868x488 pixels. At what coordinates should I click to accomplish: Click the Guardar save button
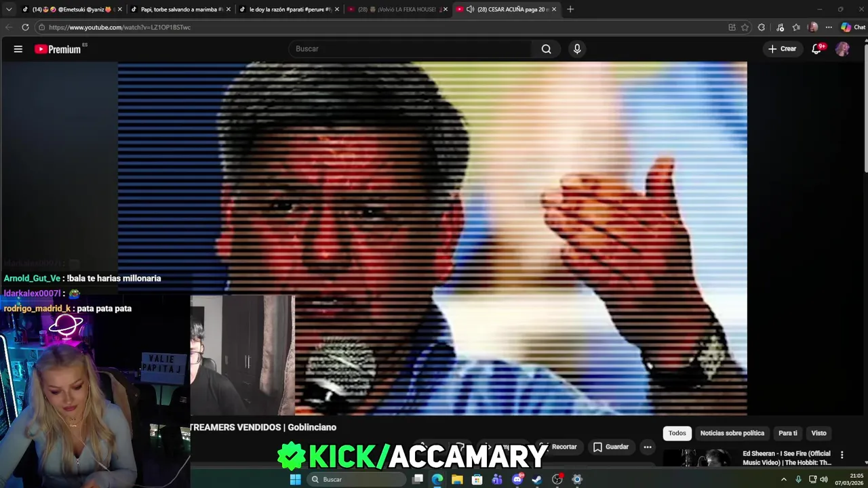[x=611, y=447]
